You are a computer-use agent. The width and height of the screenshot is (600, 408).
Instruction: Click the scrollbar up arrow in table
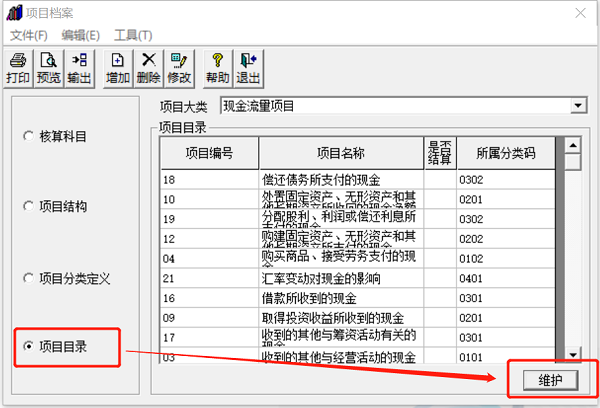pos(573,145)
